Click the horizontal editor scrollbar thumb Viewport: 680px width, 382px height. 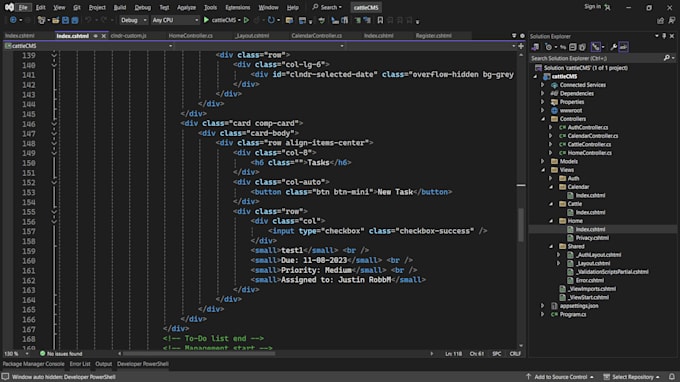[199, 354]
